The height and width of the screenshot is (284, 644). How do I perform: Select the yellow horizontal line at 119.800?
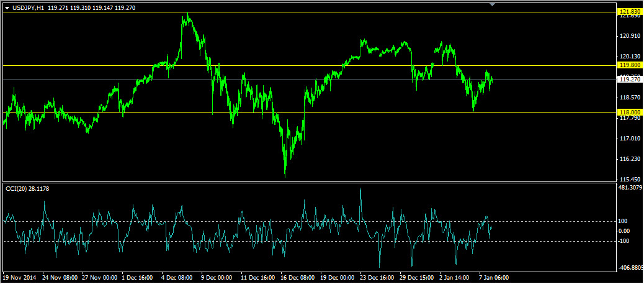[x=309, y=65]
